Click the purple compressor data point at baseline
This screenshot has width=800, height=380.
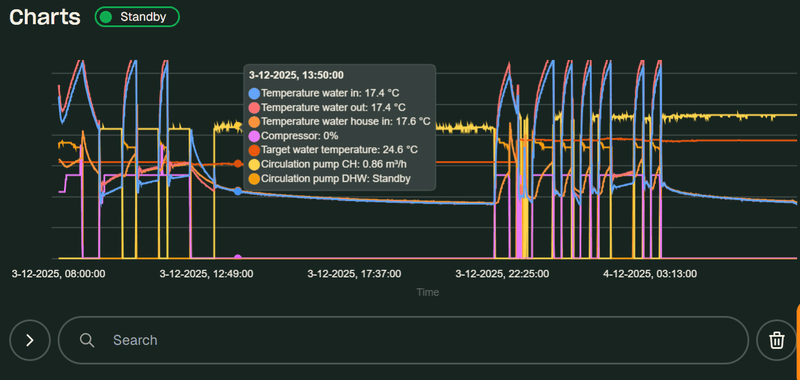click(238, 258)
